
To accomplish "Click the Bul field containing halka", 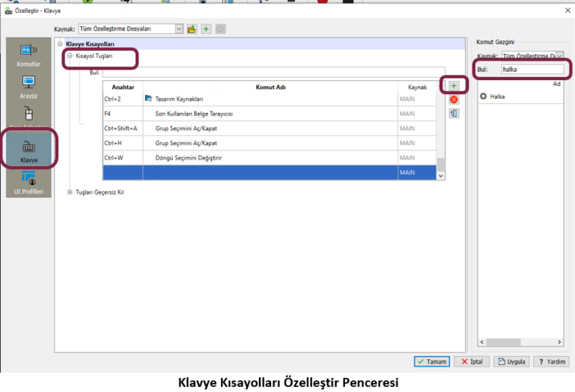I will tap(532, 70).
